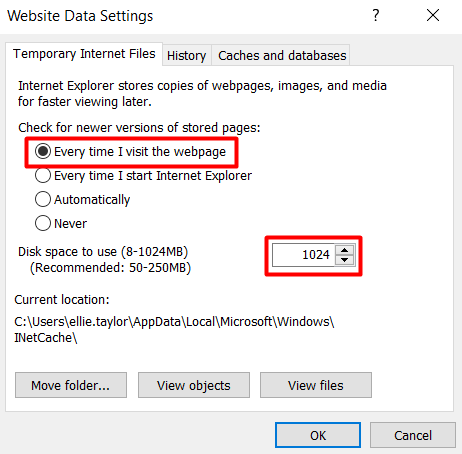The image size is (462, 454).
Task: Decrease disk space with down arrow
Action: pos(345,260)
